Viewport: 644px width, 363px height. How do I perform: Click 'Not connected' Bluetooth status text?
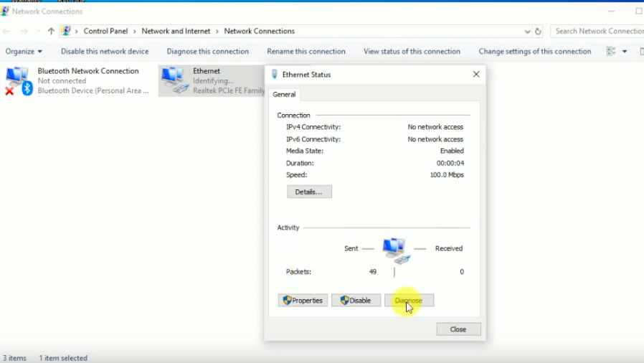click(x=62, y=81)
